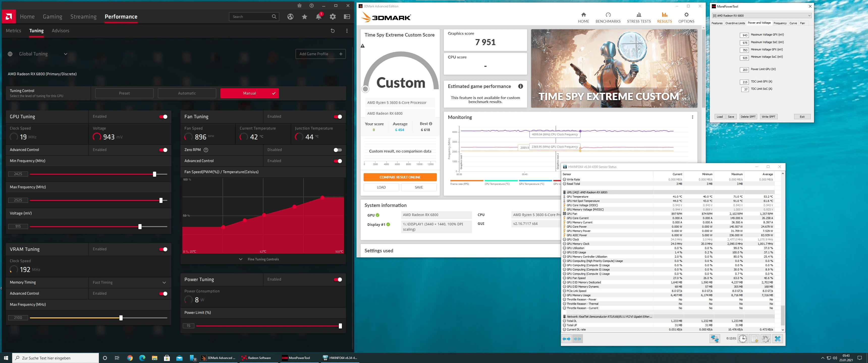Open the three-dot more options menu in Tuning
Viewport: 868px width, 363px height.
tap(347, 31)
